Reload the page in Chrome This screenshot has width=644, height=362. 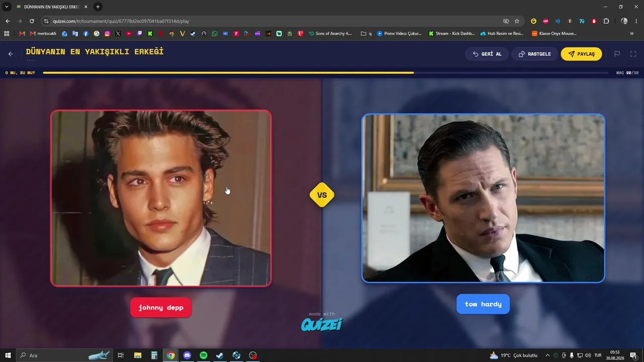(x=32, y=21)
